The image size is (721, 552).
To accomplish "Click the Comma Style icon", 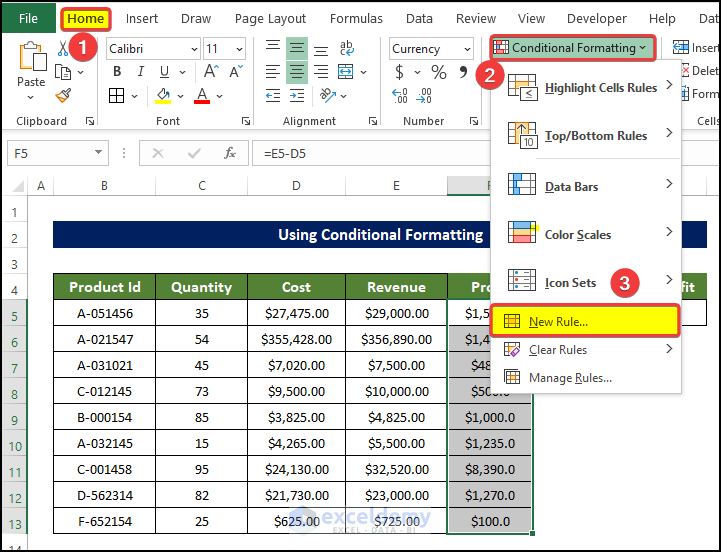I will point(463,72).
